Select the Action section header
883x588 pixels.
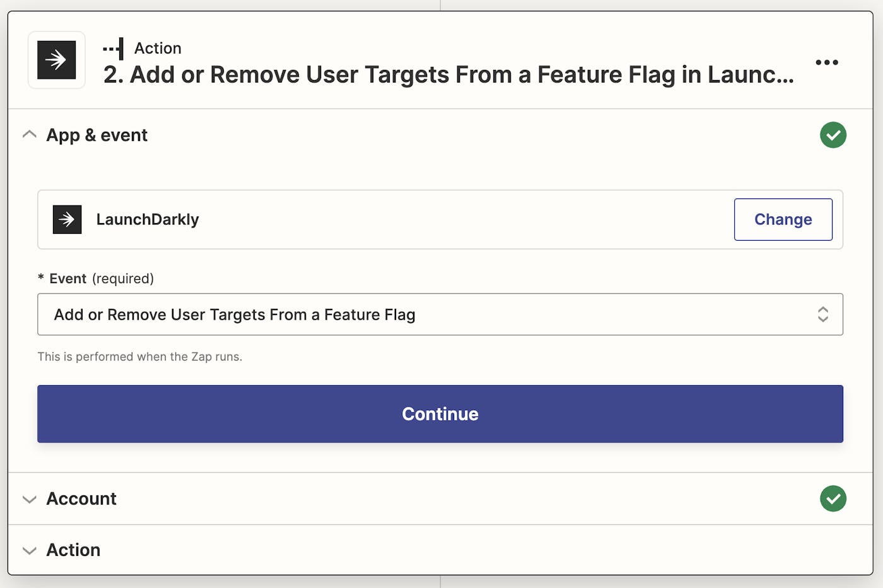click(440, 550)
